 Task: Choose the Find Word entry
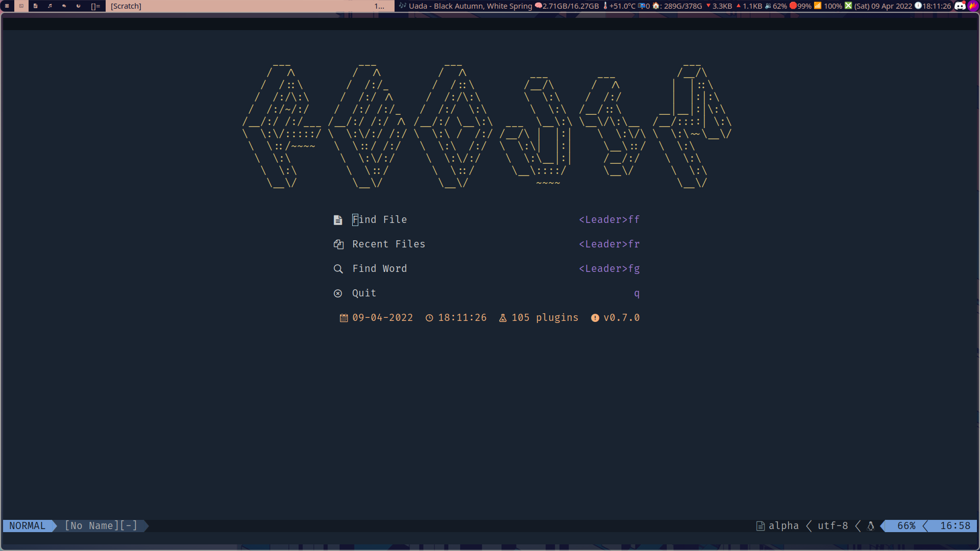[379, 269]
